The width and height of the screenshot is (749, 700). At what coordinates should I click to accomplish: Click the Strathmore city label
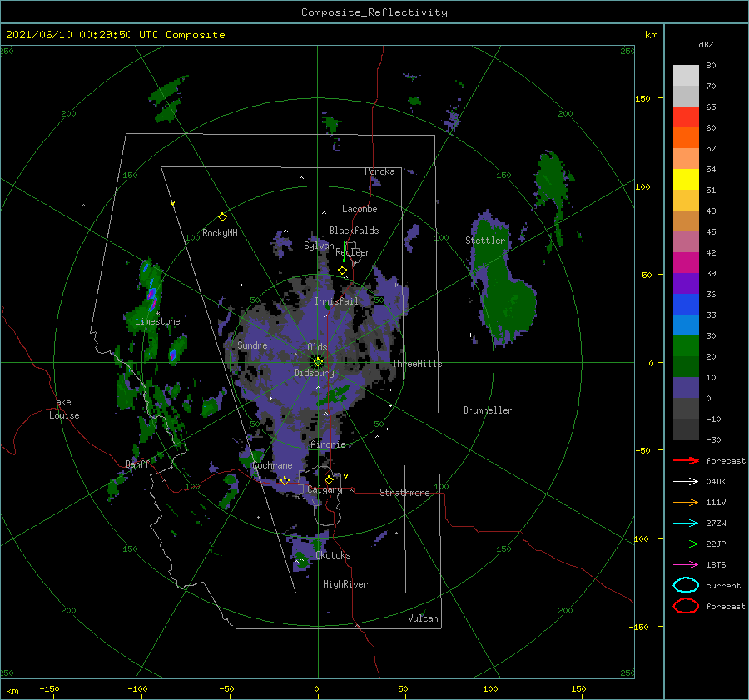click(x=404, y=493)
